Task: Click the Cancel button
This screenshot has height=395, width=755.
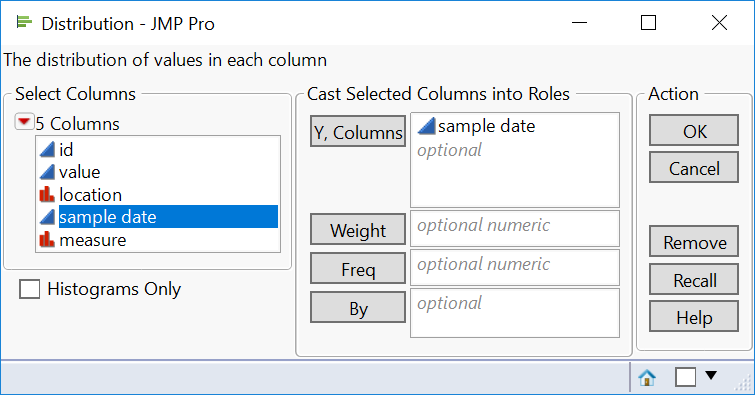Action: point(694,168)
